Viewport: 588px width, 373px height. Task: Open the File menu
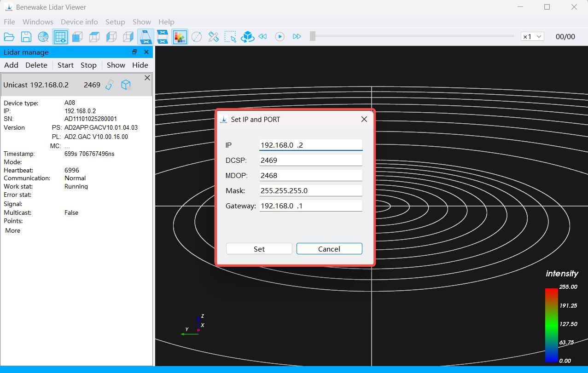pyautogui.click(x=9, y=22)
